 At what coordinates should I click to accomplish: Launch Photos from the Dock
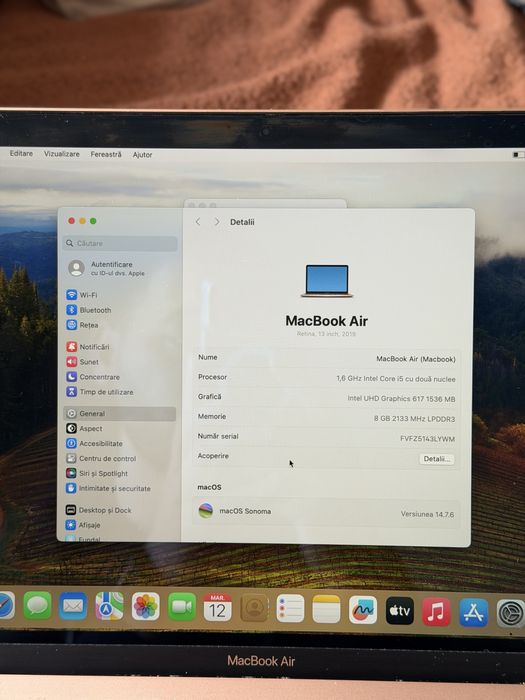(146, 607)
